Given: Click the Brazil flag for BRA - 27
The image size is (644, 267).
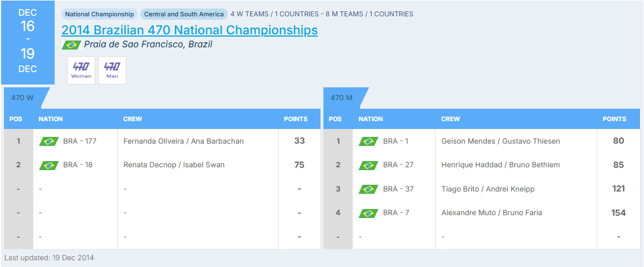Looking at the screenshot, I should pyautogui.click(x=368, y=165).
